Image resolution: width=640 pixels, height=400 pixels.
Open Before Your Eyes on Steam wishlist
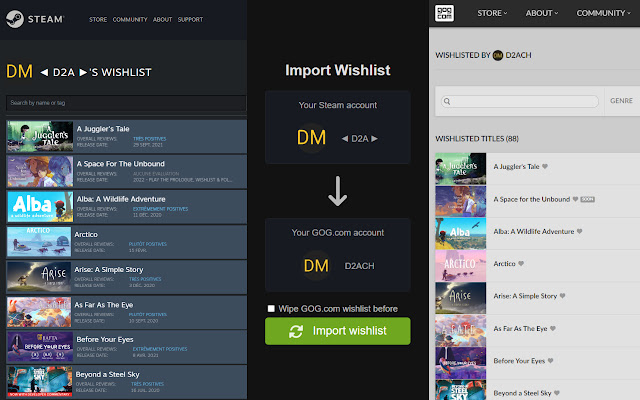pyautogui.click(x=105, y=340)
